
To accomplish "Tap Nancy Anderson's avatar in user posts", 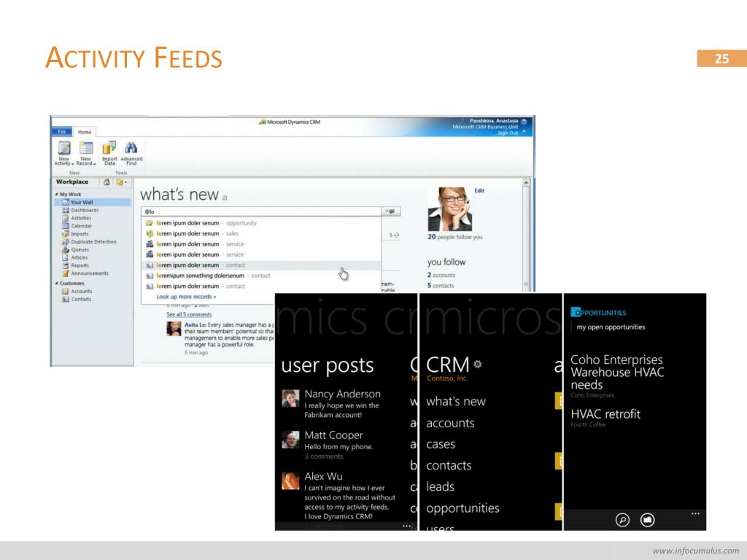I will tap(290, 399).
